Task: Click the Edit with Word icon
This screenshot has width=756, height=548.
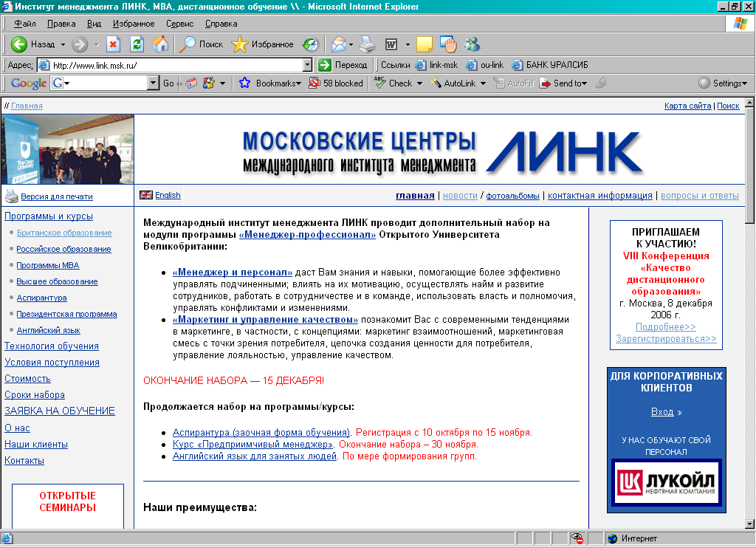Action: coord(391,44)
